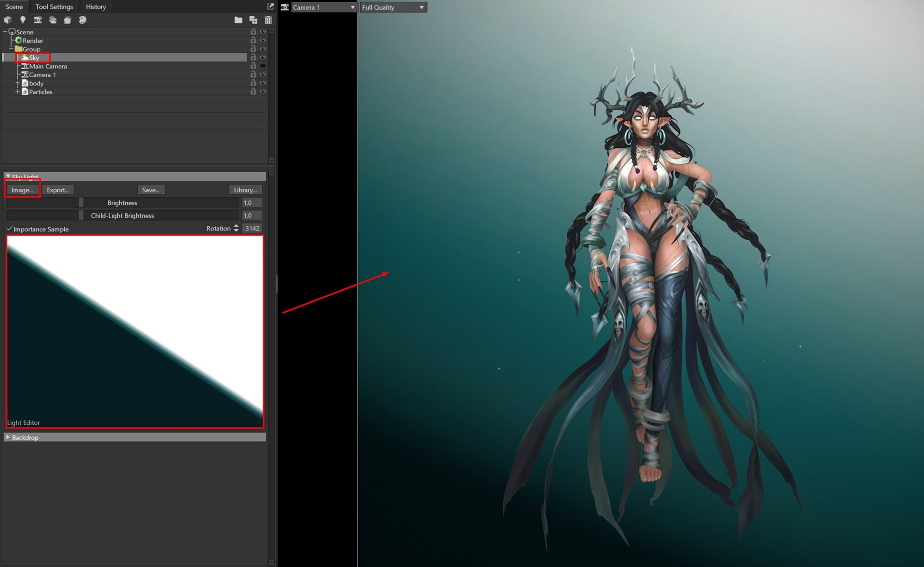
Task: Expand the body tree node
Action: pos(18,83)
